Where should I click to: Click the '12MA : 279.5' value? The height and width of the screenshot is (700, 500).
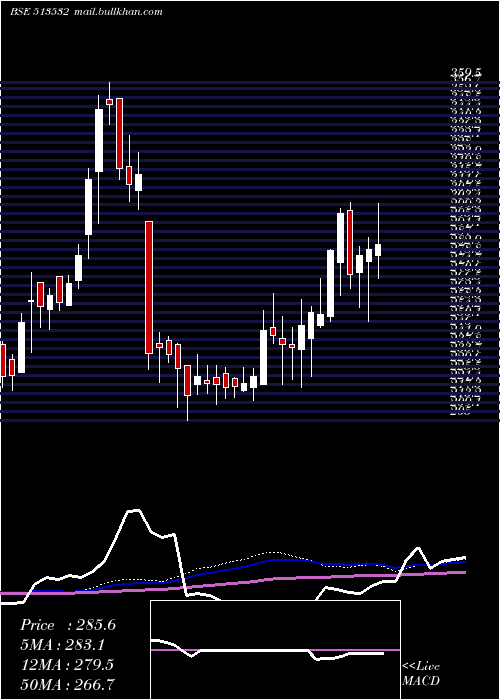67,664
